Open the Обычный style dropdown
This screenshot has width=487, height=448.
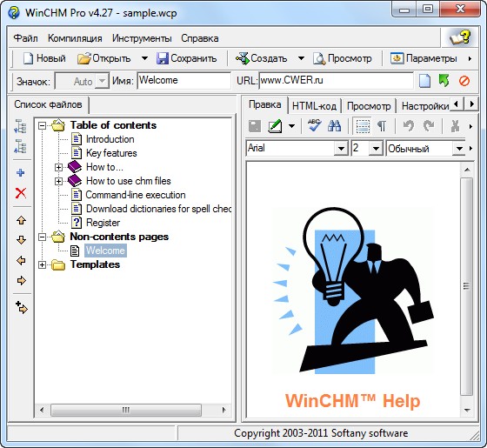click(x=459, y=149)
